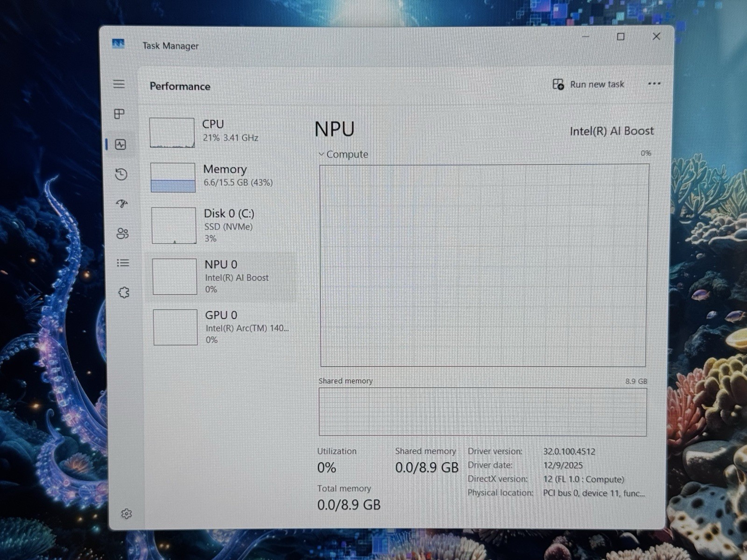
Task: Select the Disk 0 (C:) entry
Action: click(x=222, y=225)
